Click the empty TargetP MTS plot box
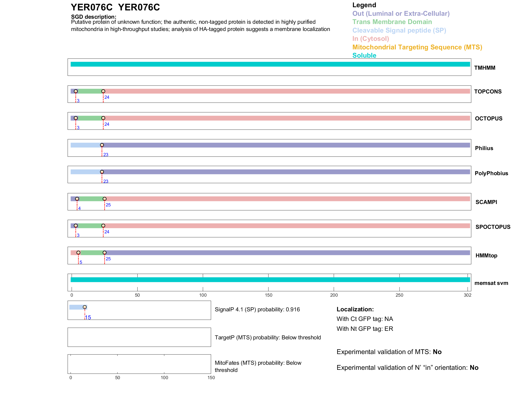521x420 pixels. click(139, 337)
